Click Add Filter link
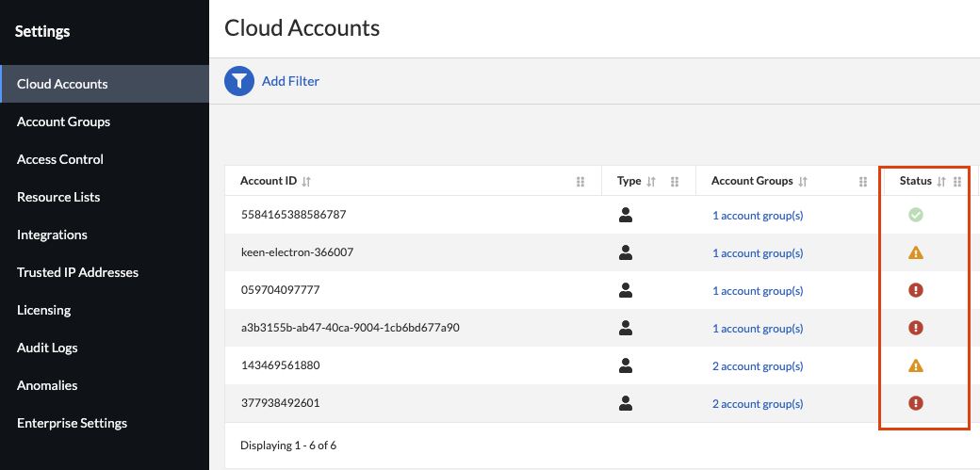The height and width of the screenshot is (470, 980). coord(290,81)
